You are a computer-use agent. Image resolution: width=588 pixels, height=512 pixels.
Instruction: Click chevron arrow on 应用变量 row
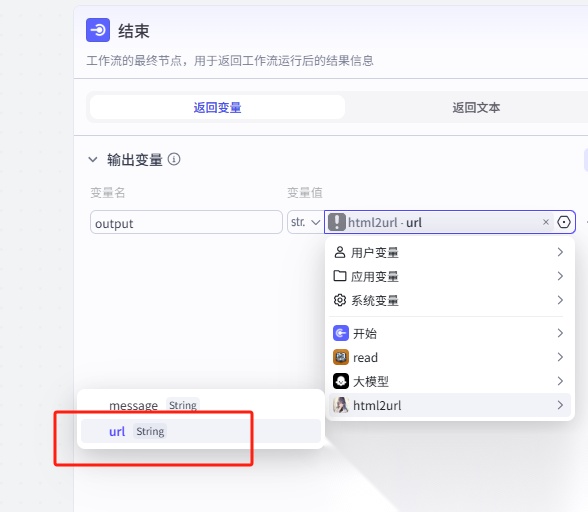560,276
